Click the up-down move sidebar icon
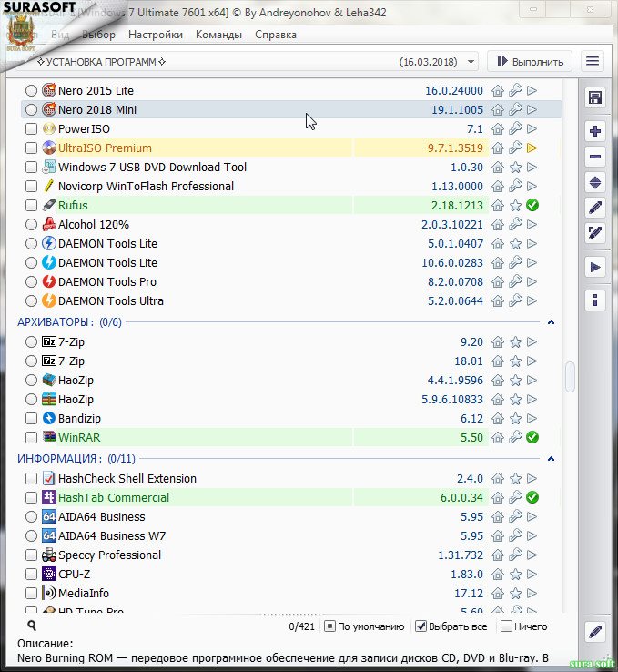The image size is (618, 672). click(x=595, y=183)
